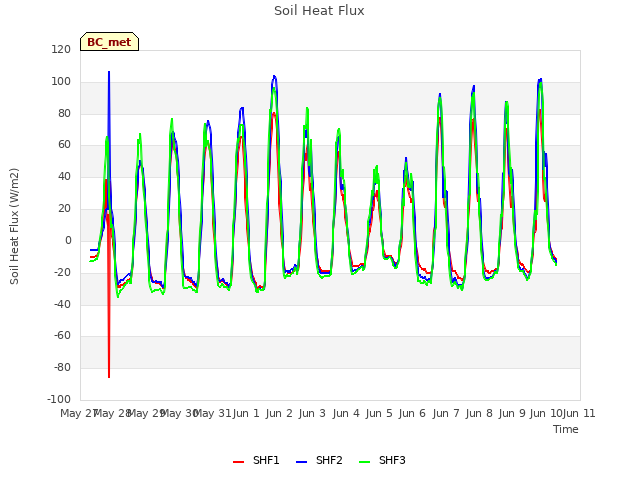640x480 pixels.
Task: Click the Jun 9 x-axis label
Action: point(512,413)
